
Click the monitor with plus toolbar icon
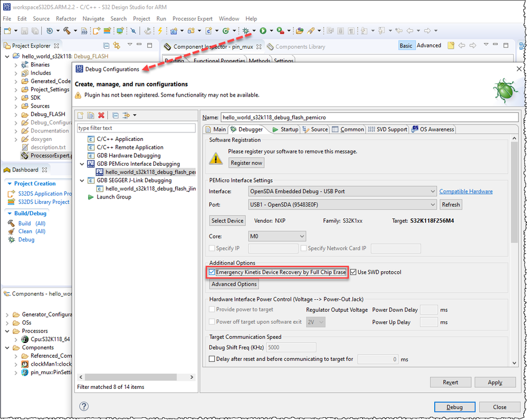point(120,31)
